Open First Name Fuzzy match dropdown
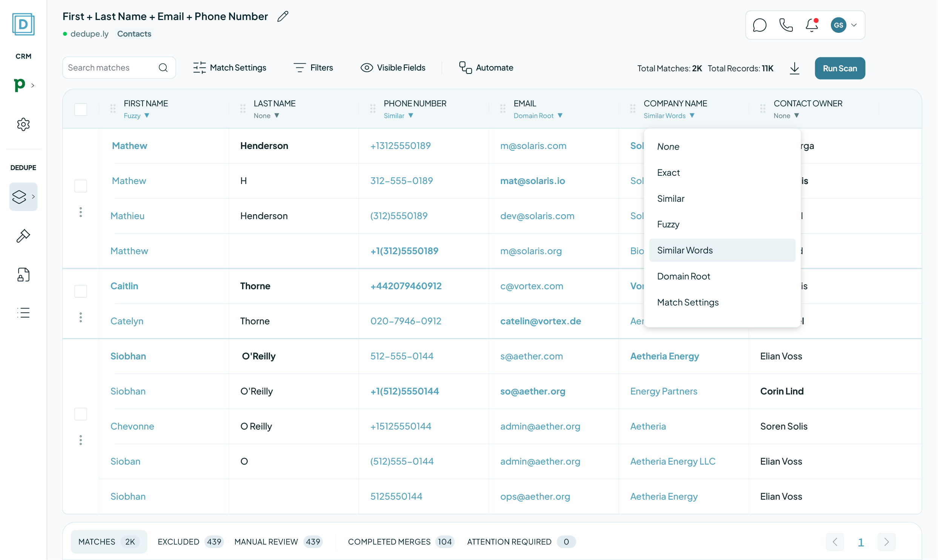Screen dimensions: 938x560 coord(137,116)
